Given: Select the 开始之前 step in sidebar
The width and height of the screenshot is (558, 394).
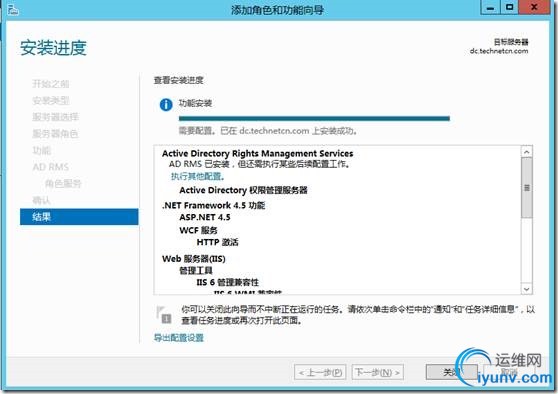Looking at the screenshot, I should point(51,84).
